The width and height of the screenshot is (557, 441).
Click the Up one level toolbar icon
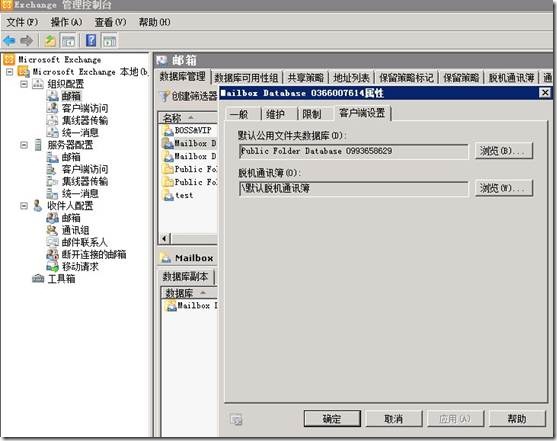[50, 41]
